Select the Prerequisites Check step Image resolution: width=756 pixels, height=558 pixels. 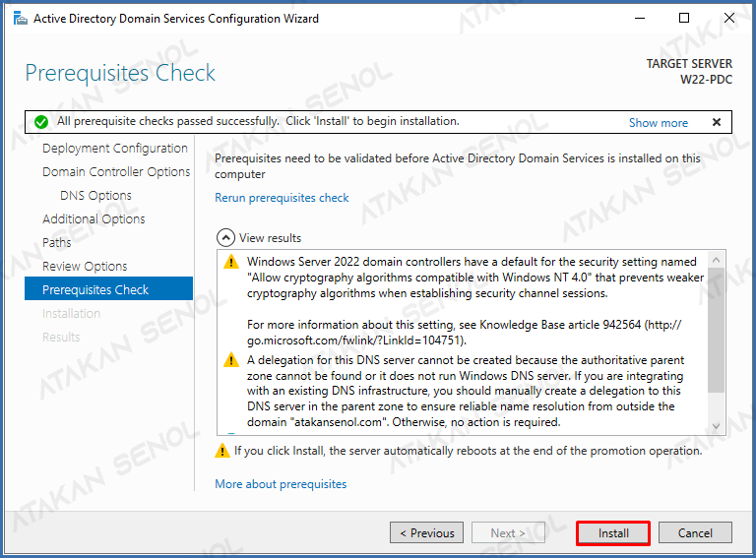tap(108, 289)
